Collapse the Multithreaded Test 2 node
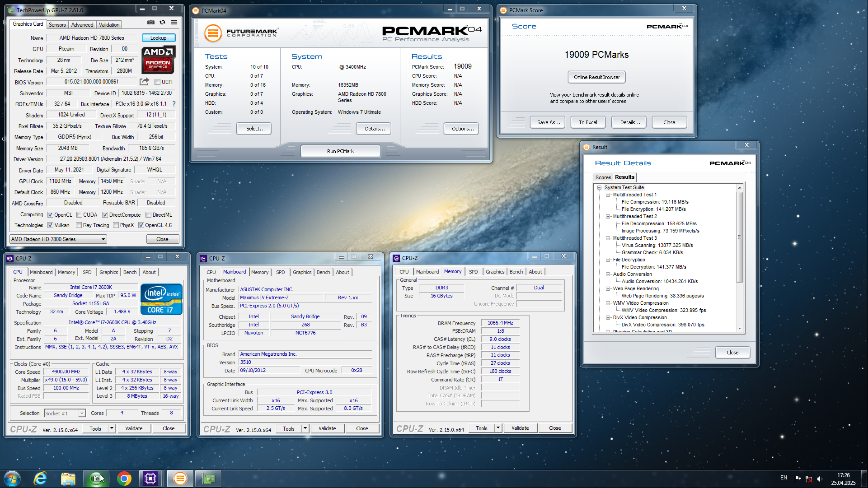 point(608,216)
